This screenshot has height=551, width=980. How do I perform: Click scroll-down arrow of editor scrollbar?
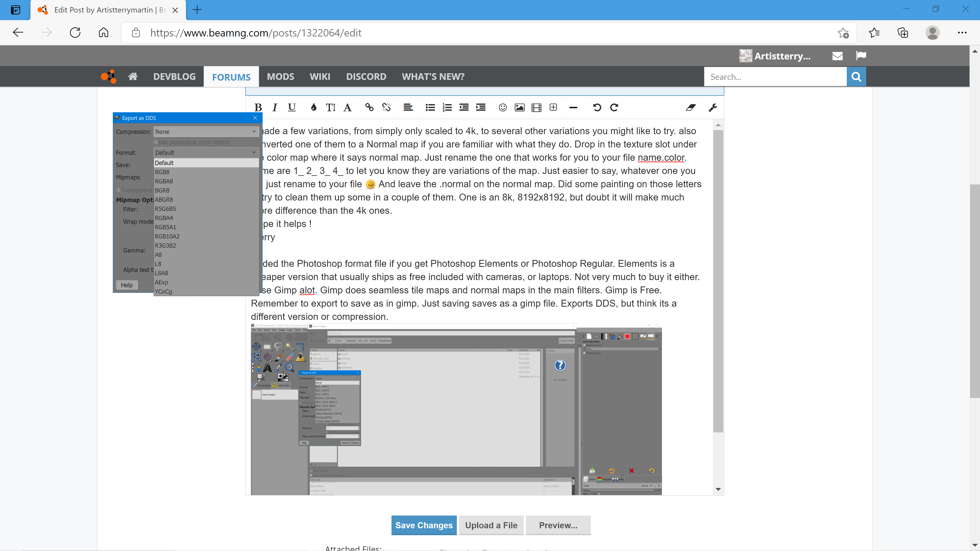click(718, 490)
